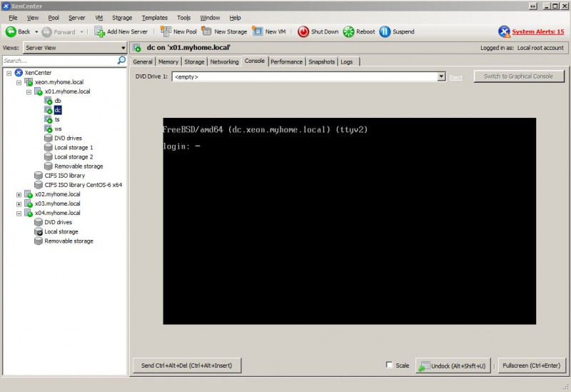Click the System Alerts warning icon
This screenshot has width=571, height=392.
(504, 31)
